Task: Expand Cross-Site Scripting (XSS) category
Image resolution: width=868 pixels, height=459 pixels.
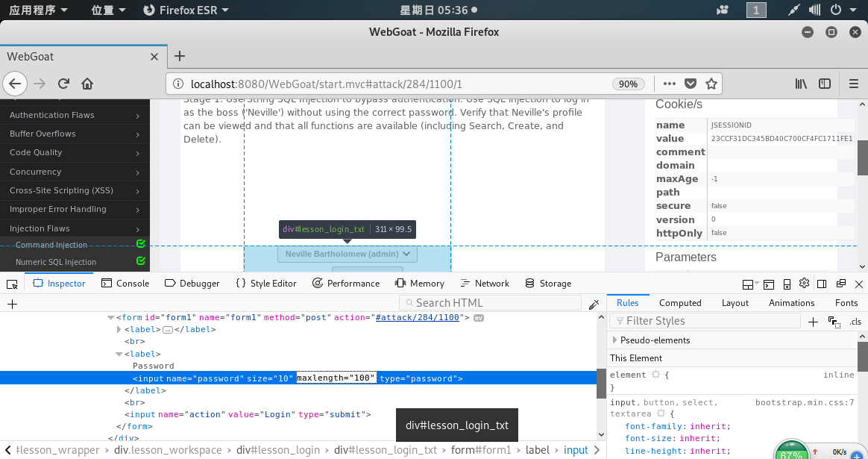Action: click(75, 190)
